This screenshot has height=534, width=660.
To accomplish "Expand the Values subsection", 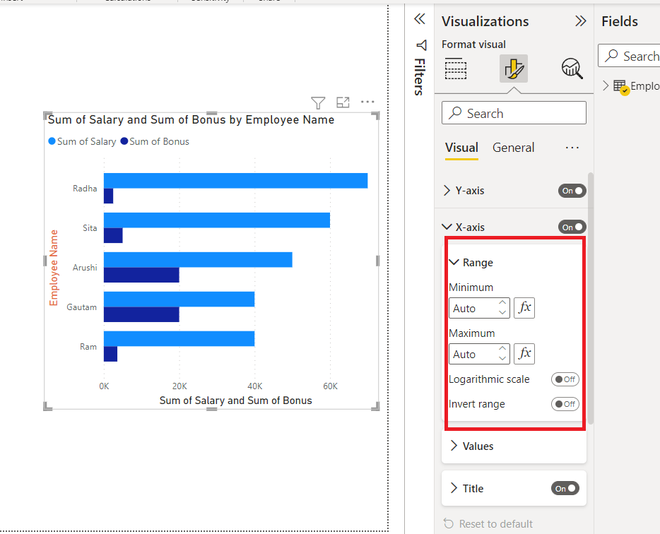I will [x=454, y=446].
